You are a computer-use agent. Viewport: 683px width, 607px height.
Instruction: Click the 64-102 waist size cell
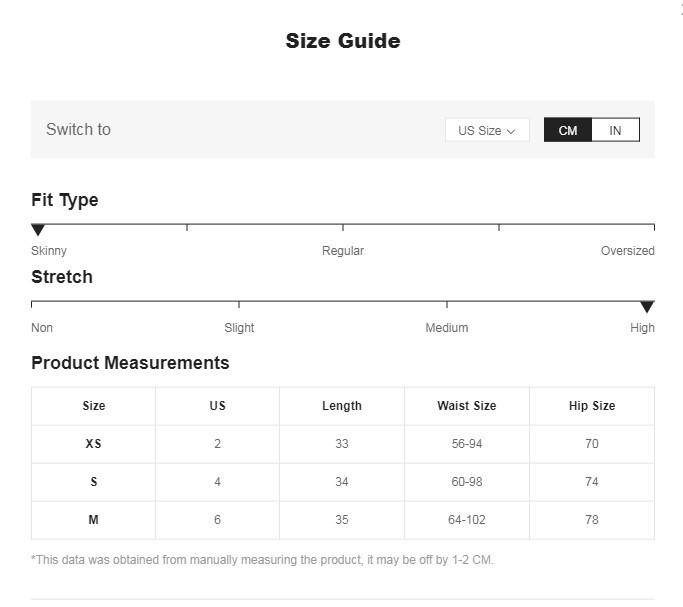coord(466,520)
